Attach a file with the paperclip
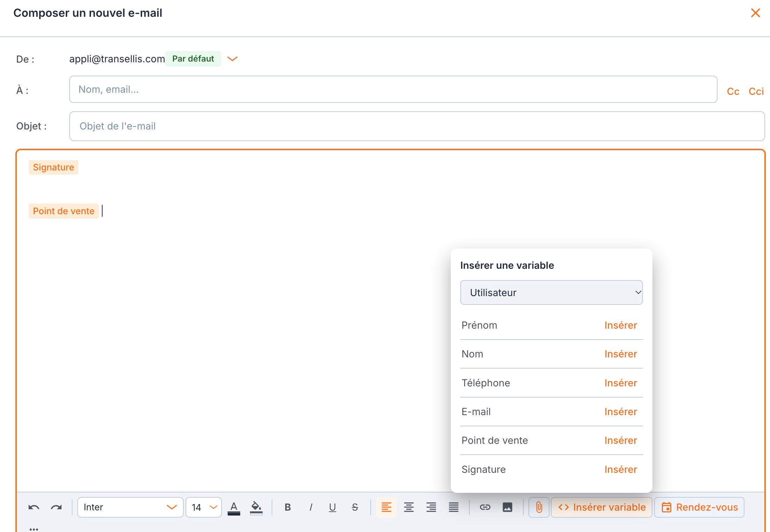The height and width of the screenshot is (532, 770). click(539, 507)
